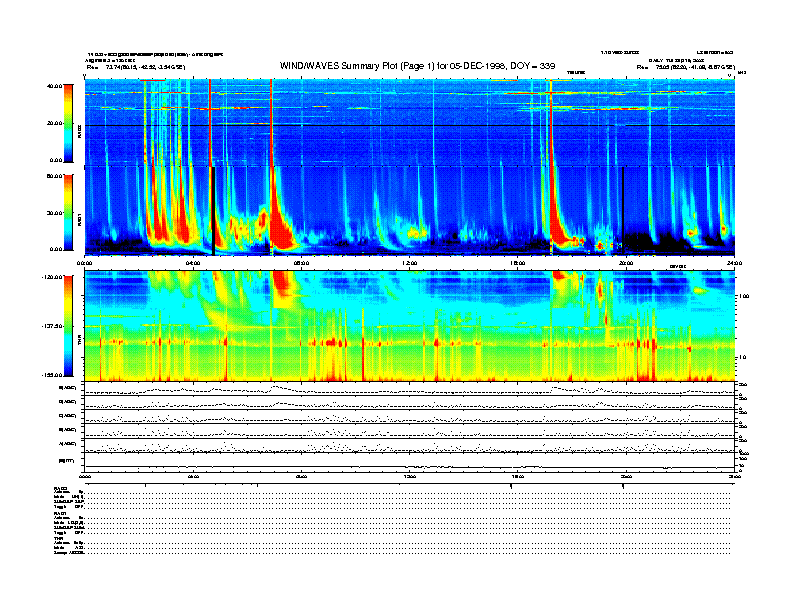
Task: Click the 10 frequency label beside TNR panel
Action: click(744, 357)
